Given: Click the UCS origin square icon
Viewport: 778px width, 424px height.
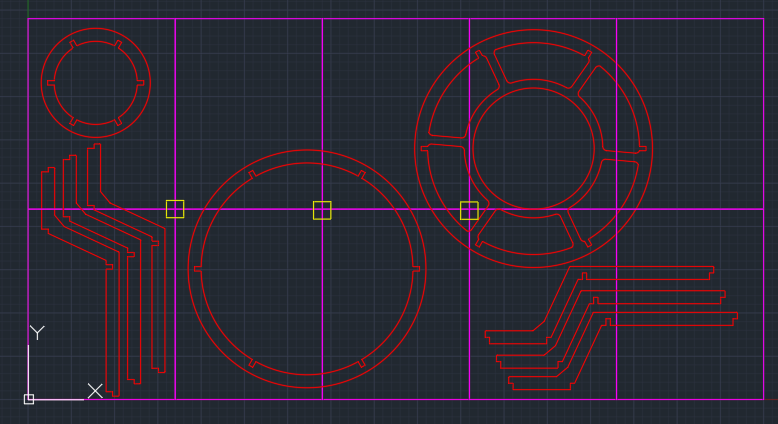Looking at the screenshot, I should click(x=29, y=399).
